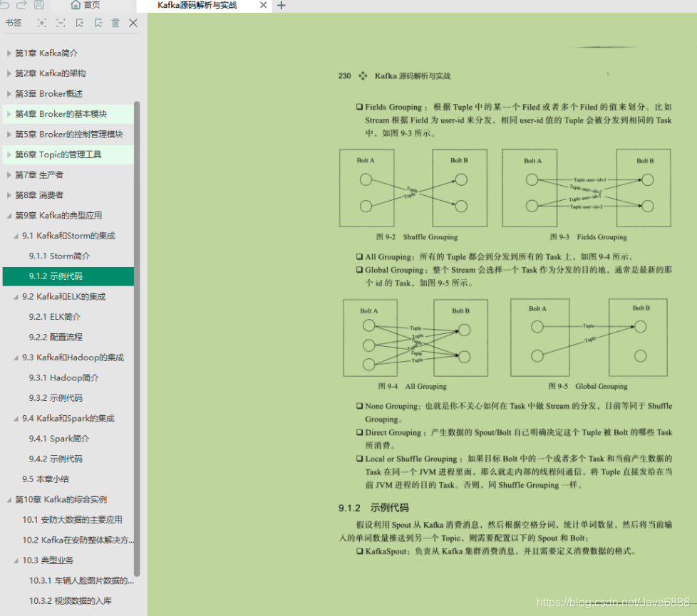The height and width of the screenshot is (616, 697).
Task: Collapse 9.4 Kafka和Spark的集成 arrow
Action: pos(16,418)
